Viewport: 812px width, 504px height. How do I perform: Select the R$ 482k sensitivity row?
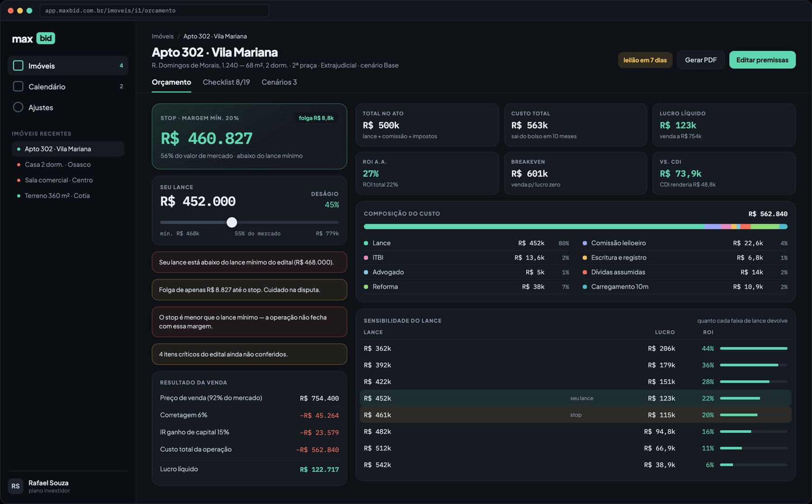[576, 431]
